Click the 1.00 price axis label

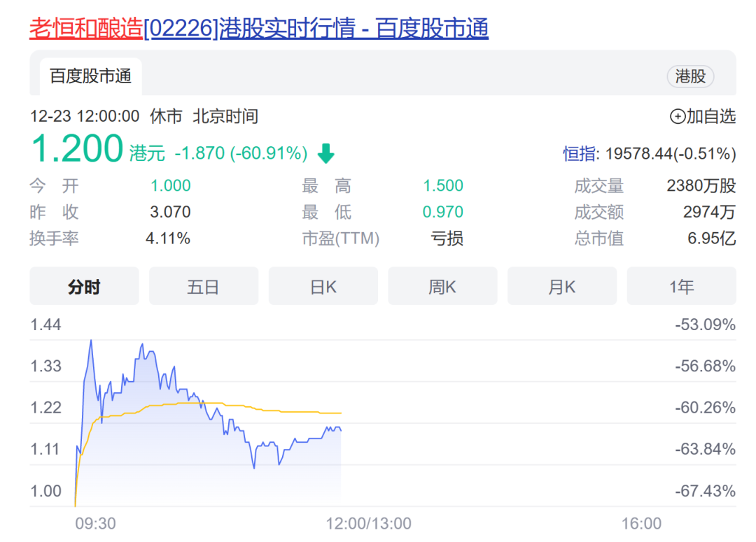(x=45, y=491)
